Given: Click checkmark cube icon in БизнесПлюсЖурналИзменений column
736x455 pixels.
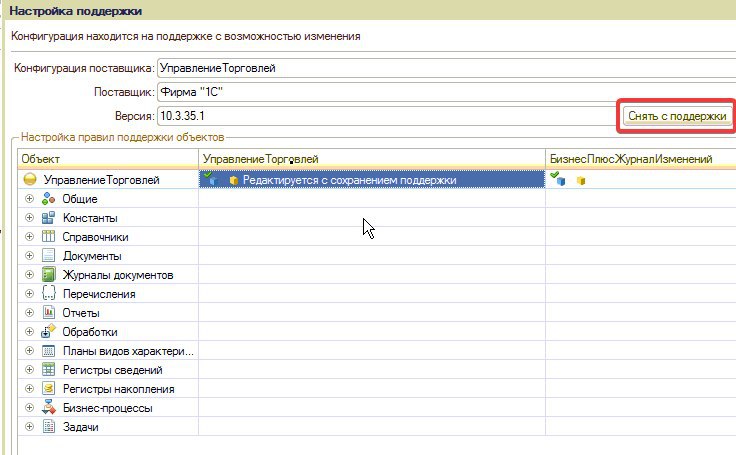Looking at the screenshot, I should point(558,178).
